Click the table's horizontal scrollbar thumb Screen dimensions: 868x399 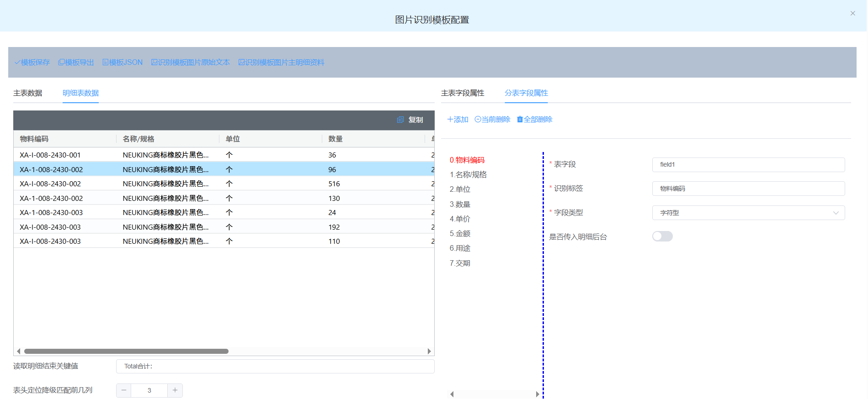pyautogui.click(x=126, y=351)
